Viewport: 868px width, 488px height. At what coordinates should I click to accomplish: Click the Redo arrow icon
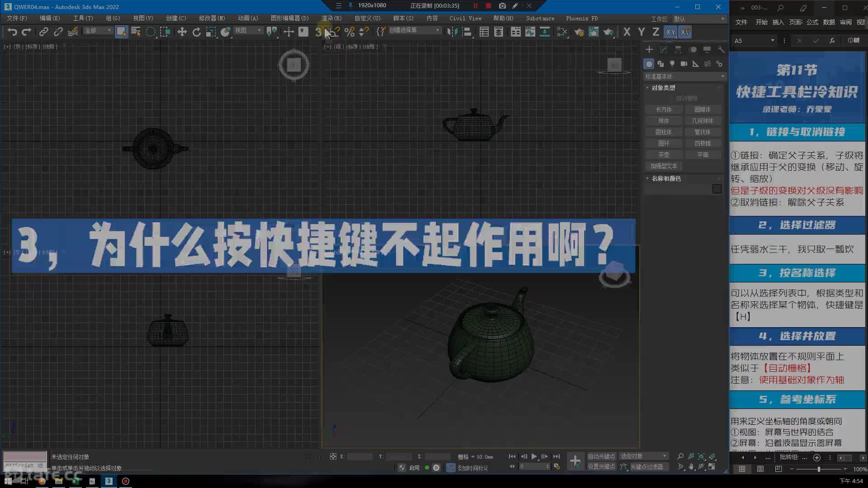(x=27, y=32)
